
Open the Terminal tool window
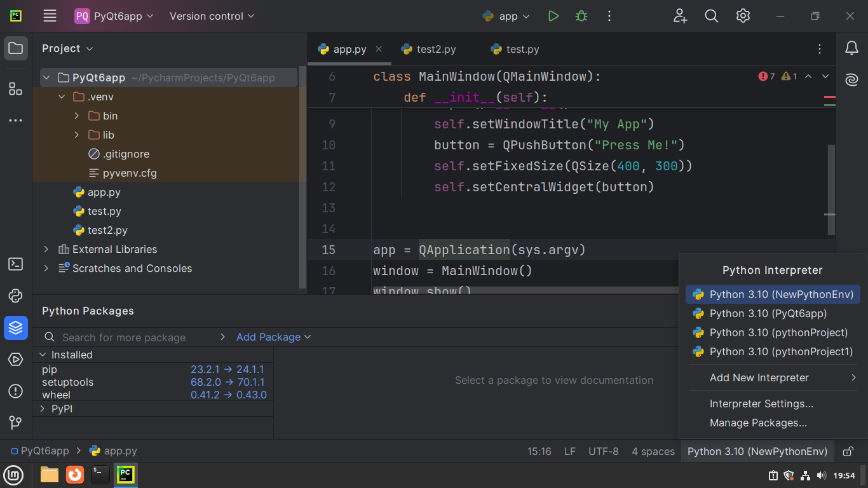(16, 264)
